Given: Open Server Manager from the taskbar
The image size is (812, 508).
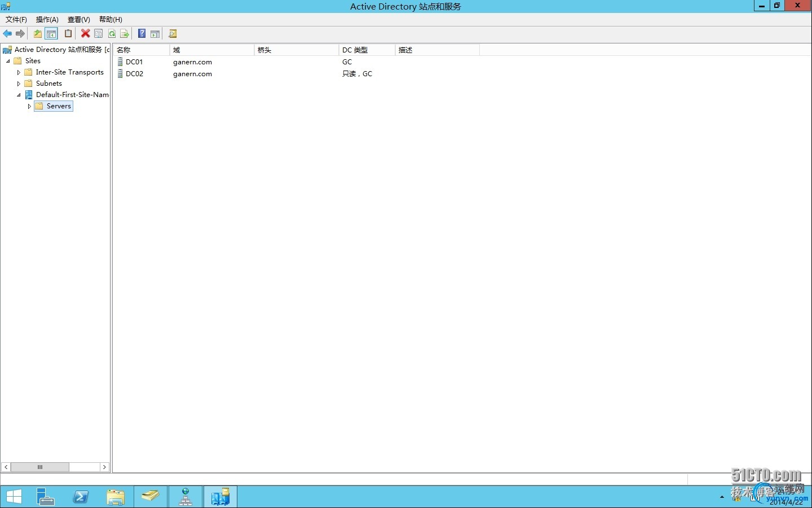Looking at the screenshot, I should (46, 497).
